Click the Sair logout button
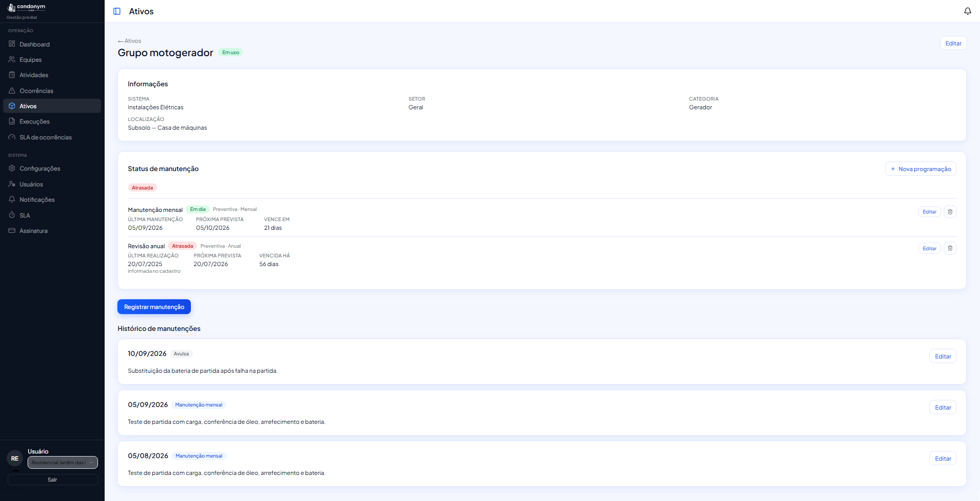Viewport: 980px width, 501px height. coord(53,480)
